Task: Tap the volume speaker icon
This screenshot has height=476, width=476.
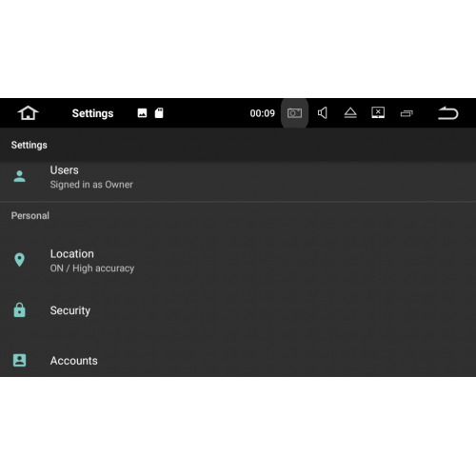Action: [x=322, y=113]
